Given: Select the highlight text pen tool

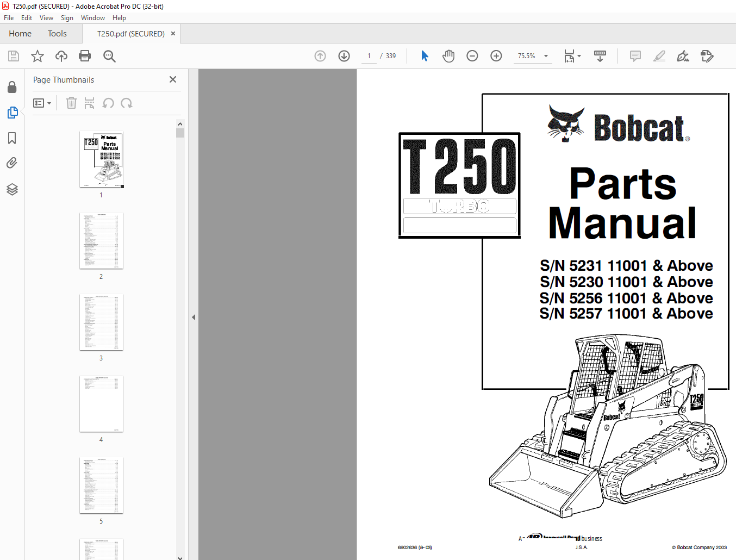Looking at the screenshot, I should pyautogui.click(x=659, y=56).
